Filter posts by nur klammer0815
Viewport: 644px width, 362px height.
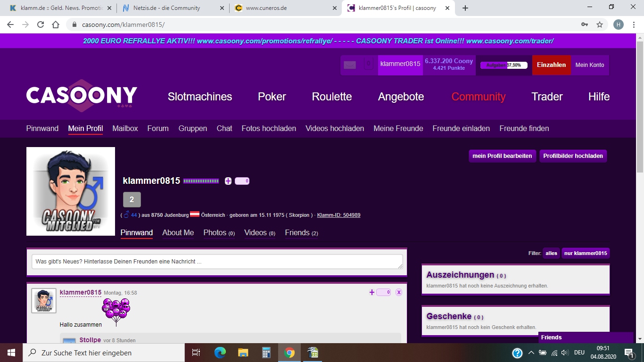(586, 253)
